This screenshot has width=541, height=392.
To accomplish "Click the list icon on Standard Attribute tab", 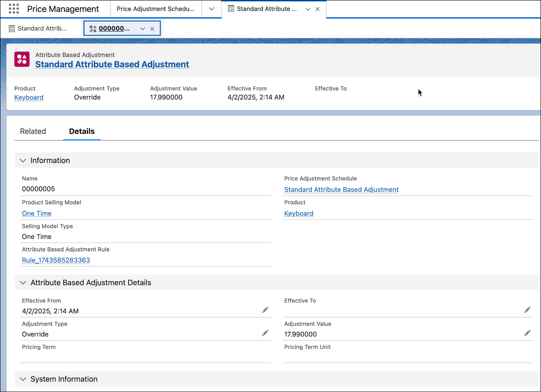I will pos(231,9).
